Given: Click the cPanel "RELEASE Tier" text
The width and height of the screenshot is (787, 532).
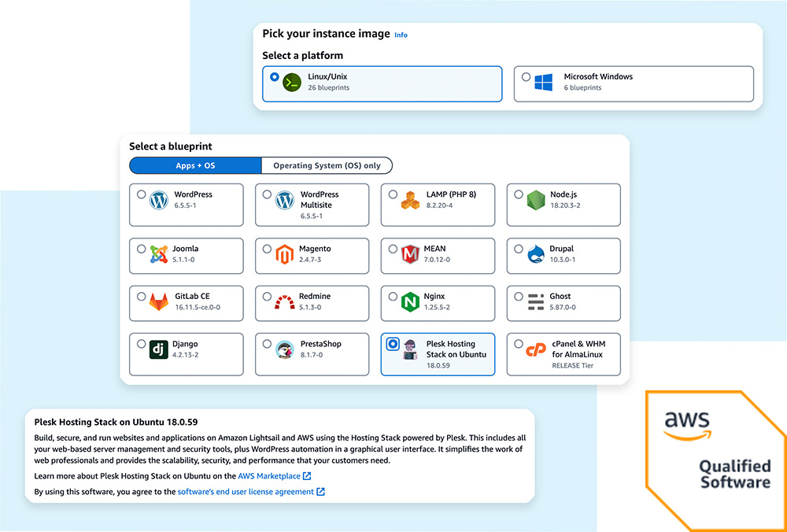Looking at the screenshot, I should coord(571,365).
